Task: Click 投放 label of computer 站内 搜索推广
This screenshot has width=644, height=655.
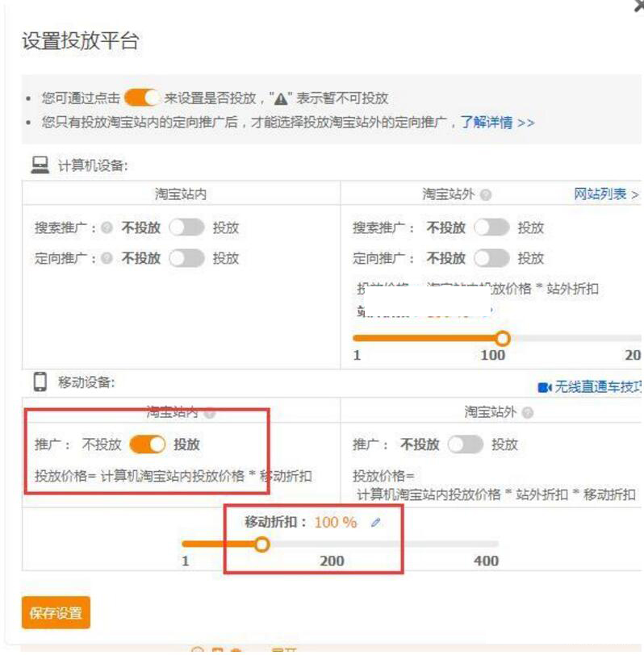Action: pos(226,228)
